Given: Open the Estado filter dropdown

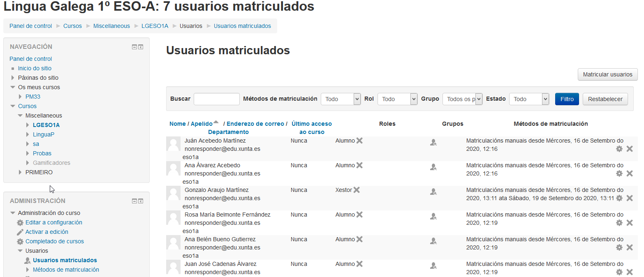Looking at the screenshot, I should click(529, 99).
